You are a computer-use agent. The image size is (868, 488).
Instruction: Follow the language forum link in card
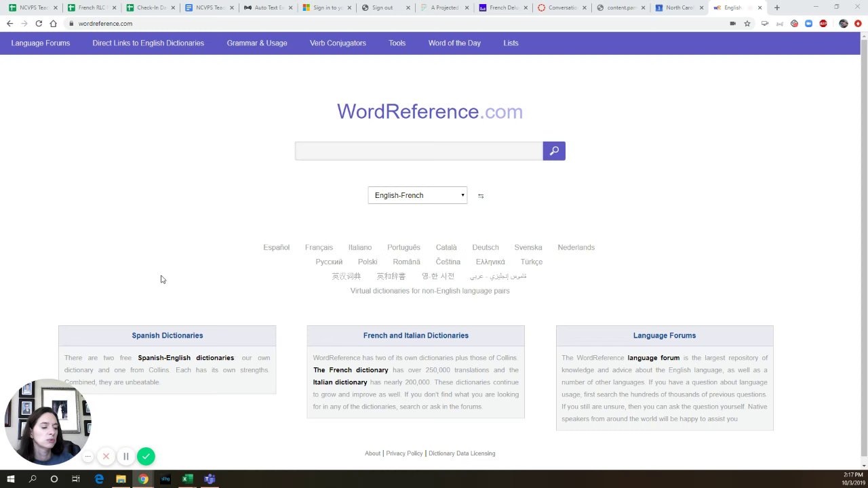pos(654,358)
